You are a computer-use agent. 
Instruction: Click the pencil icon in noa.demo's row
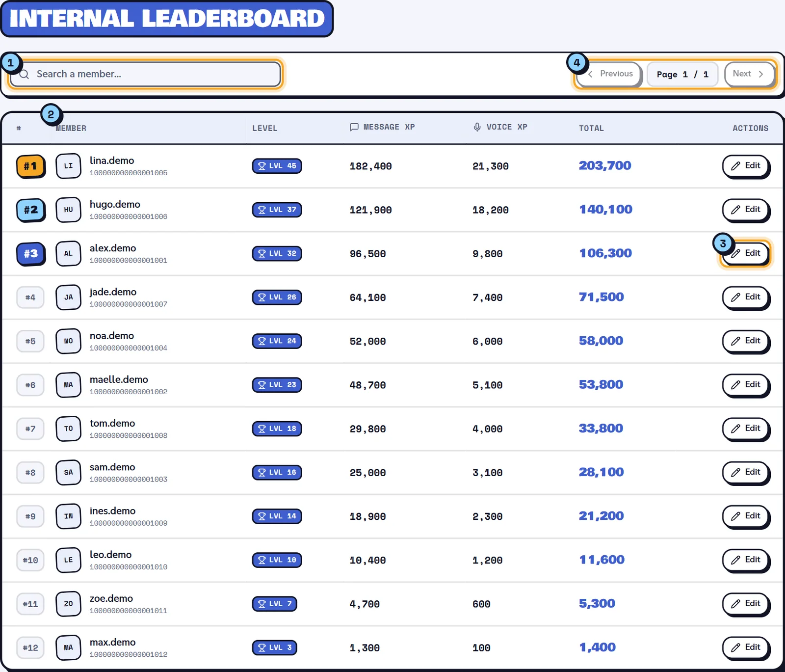tap(735, 341)
